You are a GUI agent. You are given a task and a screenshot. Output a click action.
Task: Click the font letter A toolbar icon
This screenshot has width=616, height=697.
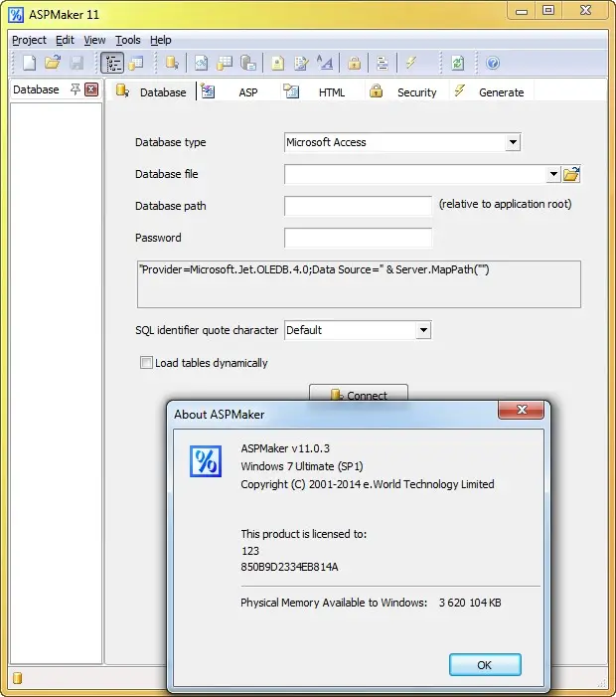pyautogui.click(x=325, y=63)
